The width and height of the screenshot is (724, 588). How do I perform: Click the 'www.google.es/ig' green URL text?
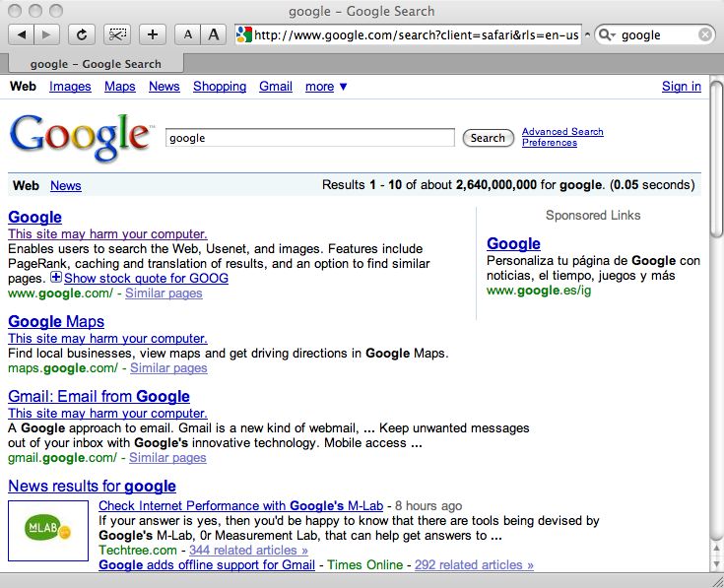(539, 291)
